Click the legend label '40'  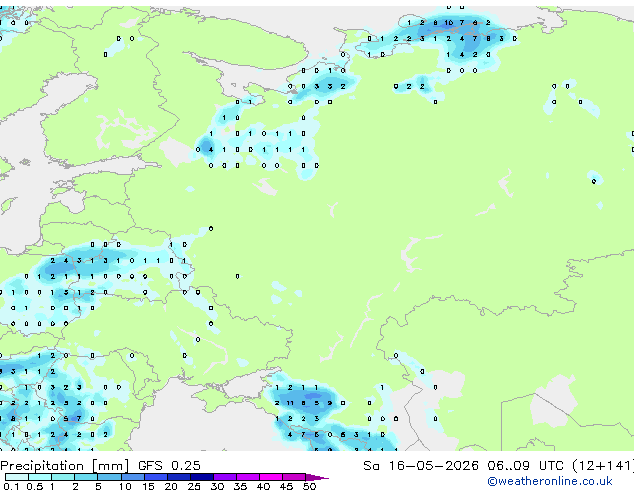coord(263,486)
